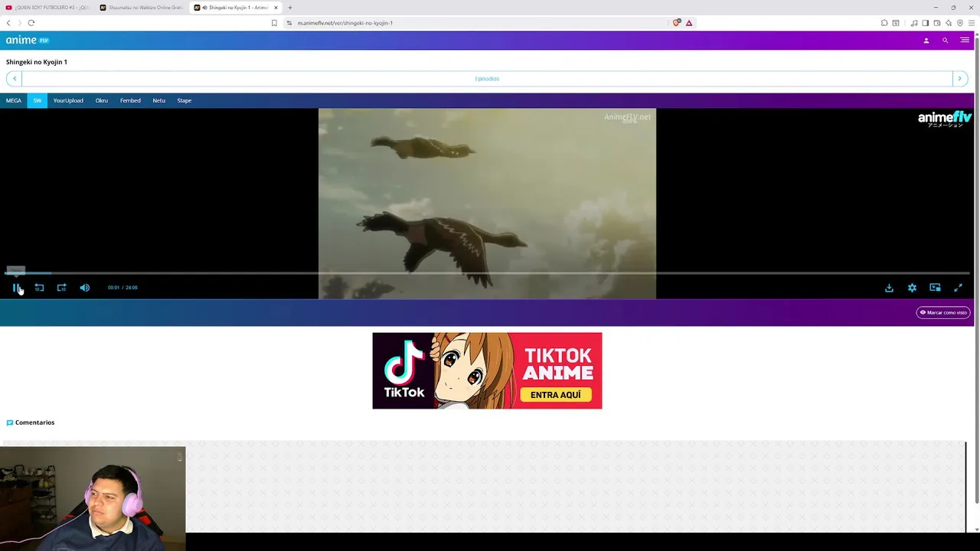Go to previous episode arrow
980x551 pixels.
tap(14, 79)
